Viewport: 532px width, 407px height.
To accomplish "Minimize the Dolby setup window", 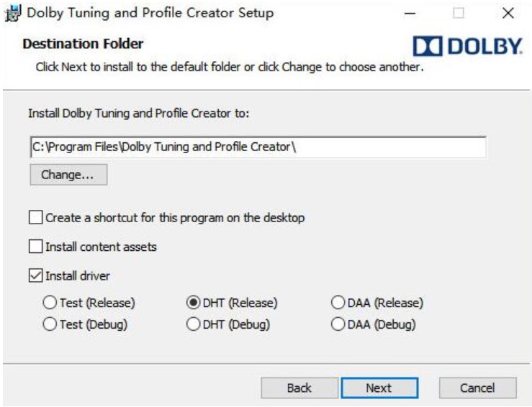I will 410,14.
